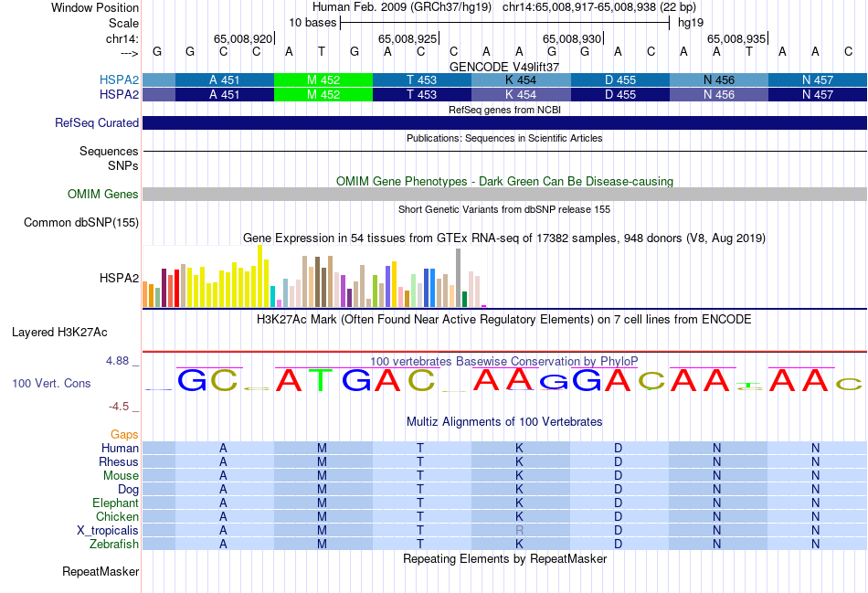This screenshot has width=868, height=593.
Task: Click the 4.88 conservation scale value
Action: point(117,361)
